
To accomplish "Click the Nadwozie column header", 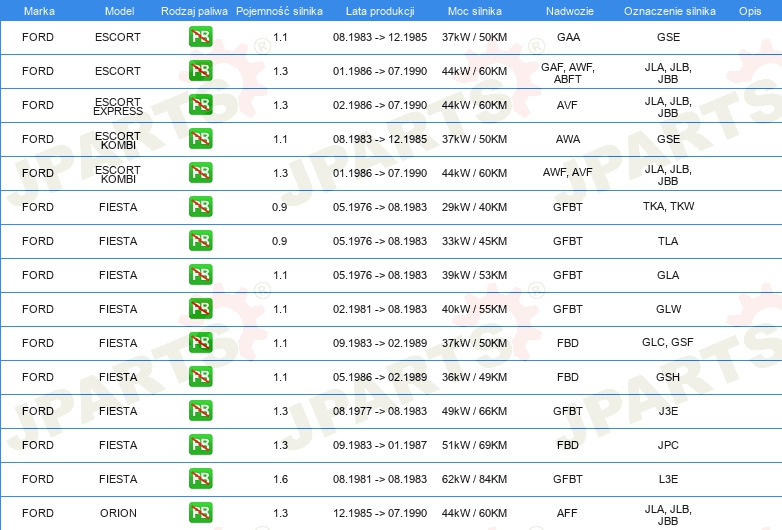I will tap(570, 11).
